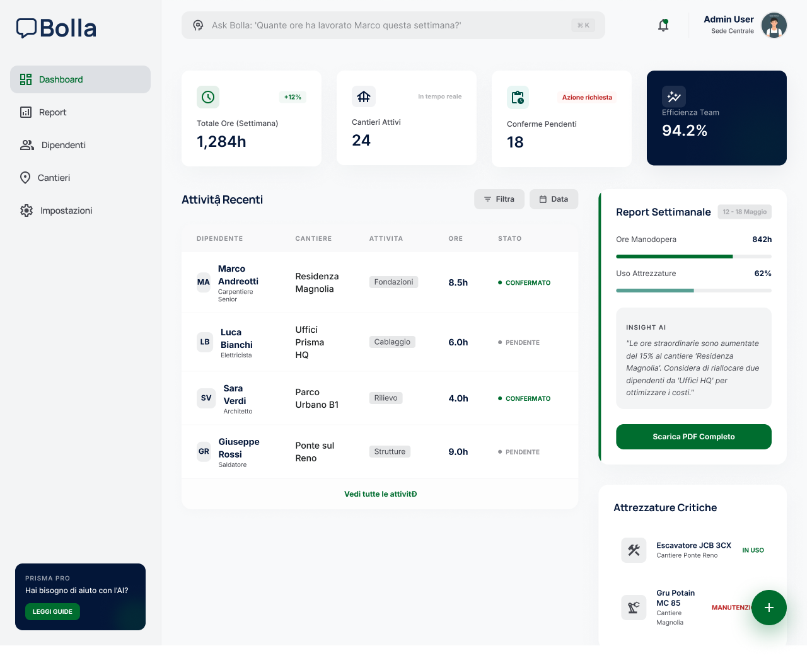Click Parco Urbano B1 cell

317,398
